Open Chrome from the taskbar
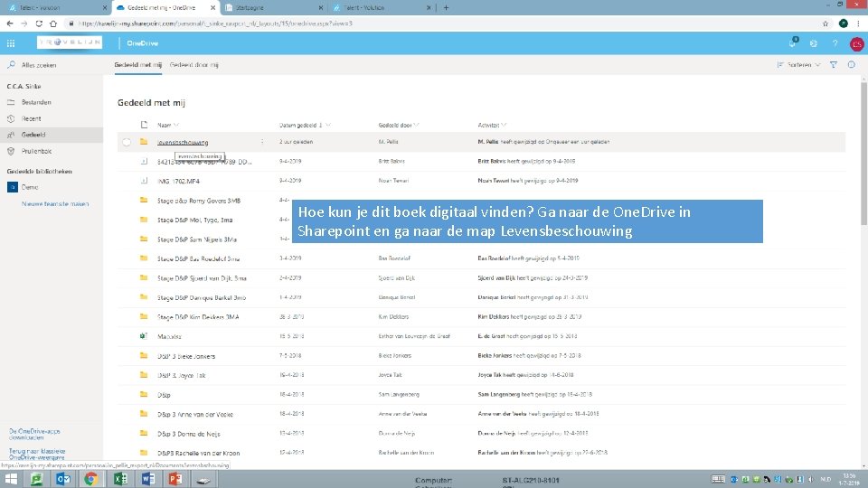 (90, 479)
